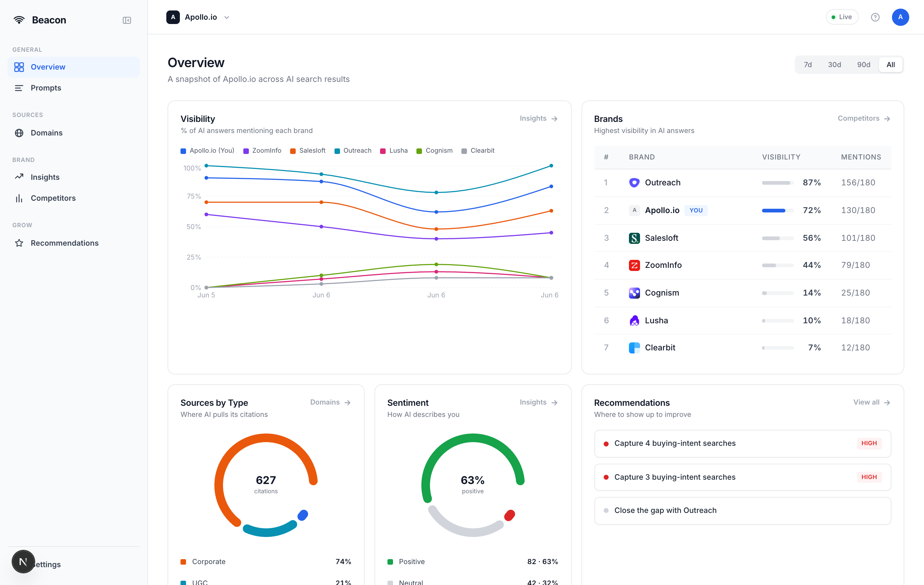Open Competitors link in Brands card
This screenshot has width=924, height=585.
point(864,119)
